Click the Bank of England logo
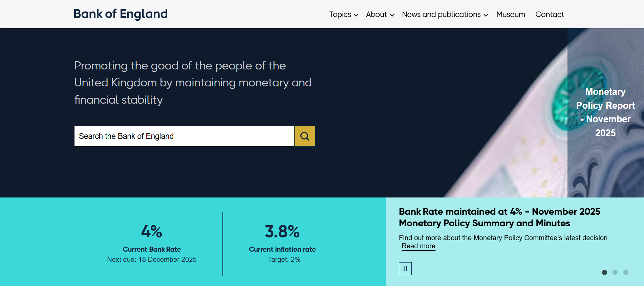The width and height of the screenshot is (644, 293). pyautogui.click(x=120, y=14)
